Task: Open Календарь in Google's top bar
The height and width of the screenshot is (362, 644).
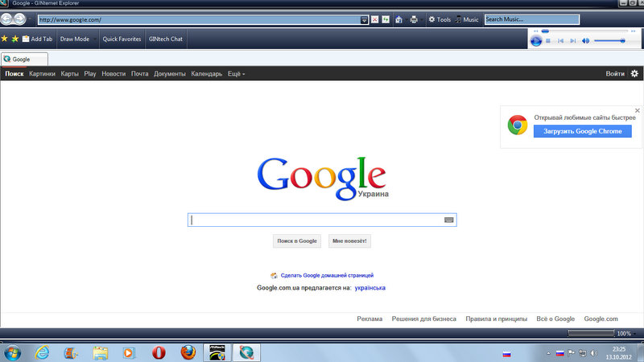Action: point(207,74)
